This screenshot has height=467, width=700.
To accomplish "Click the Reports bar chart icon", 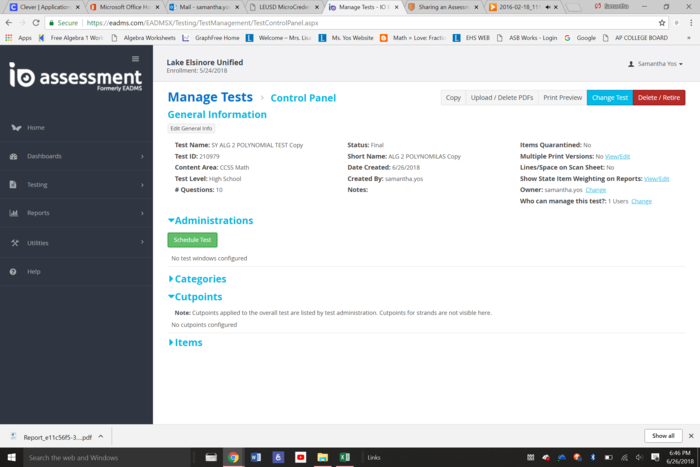I will [15, 213].
